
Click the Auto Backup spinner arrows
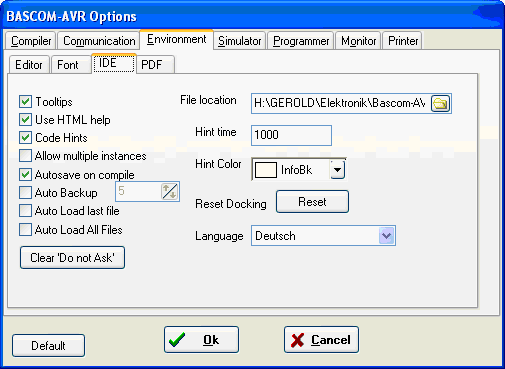coord(169,192)
